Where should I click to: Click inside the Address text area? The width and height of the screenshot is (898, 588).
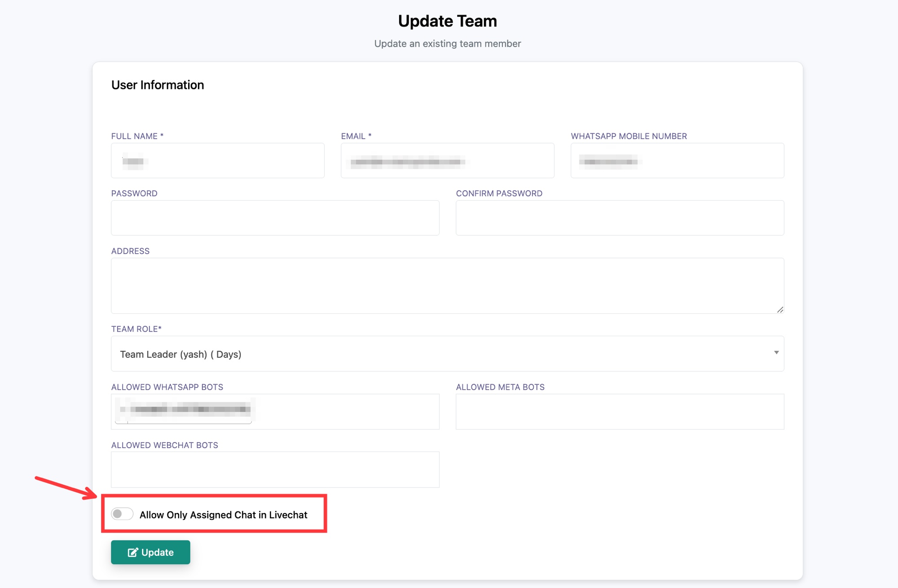tap(447, 285)
